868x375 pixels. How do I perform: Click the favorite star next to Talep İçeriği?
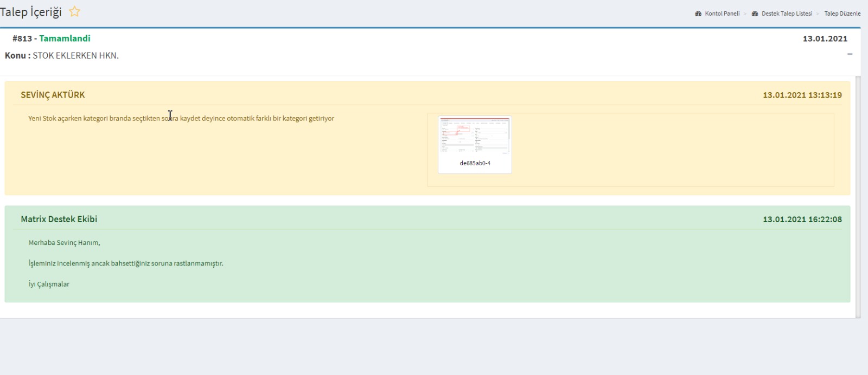[x=75, y=11]
